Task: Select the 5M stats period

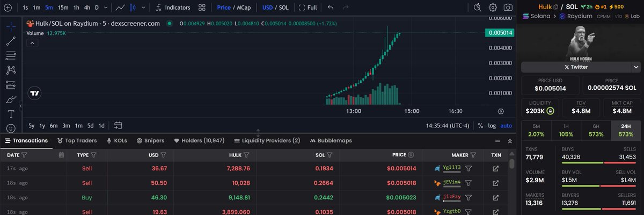Action: coord(537,131)
